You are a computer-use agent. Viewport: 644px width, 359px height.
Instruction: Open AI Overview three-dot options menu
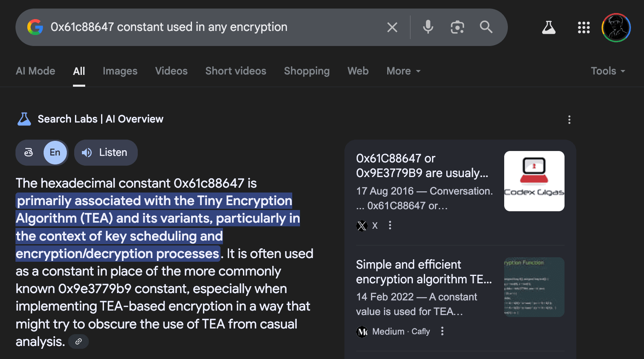tap(569, 120)
